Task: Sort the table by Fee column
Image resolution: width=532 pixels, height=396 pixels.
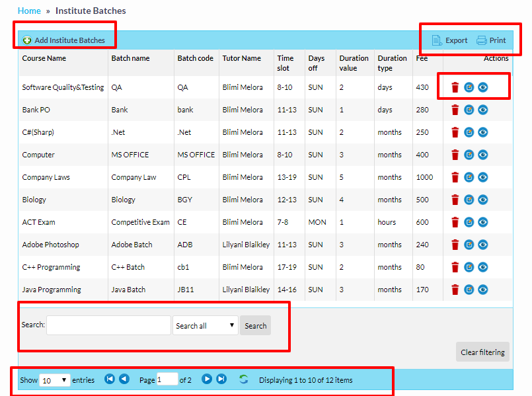Action: point(422,58)
